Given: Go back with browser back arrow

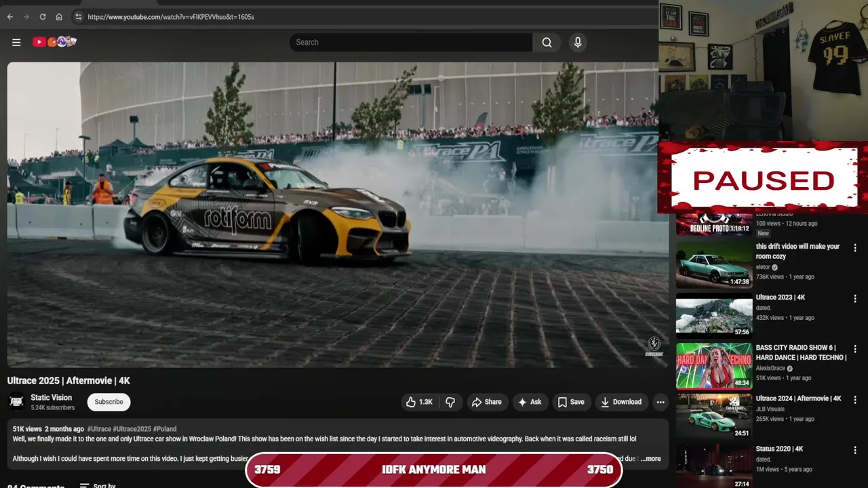Looking at the screenshot, I should pos(9,16).
